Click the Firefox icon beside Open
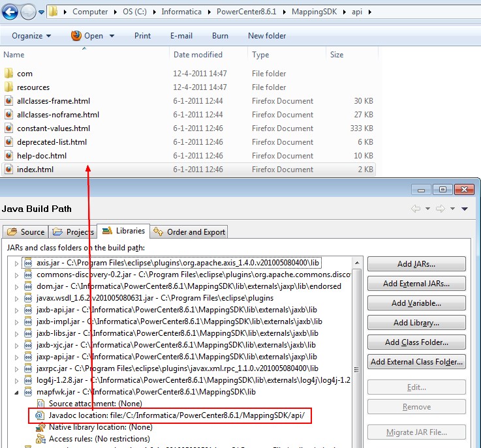Viewport: 481px width, 448px height. 76,36
